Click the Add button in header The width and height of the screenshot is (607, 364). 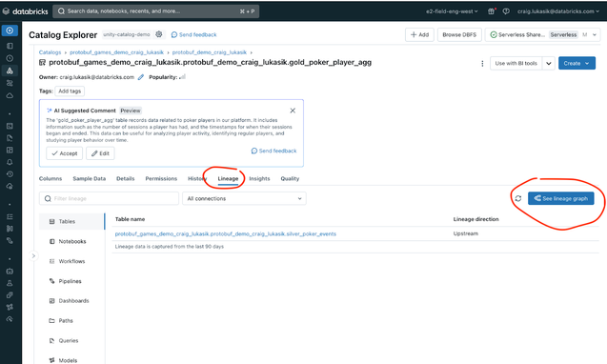(419, 34)
